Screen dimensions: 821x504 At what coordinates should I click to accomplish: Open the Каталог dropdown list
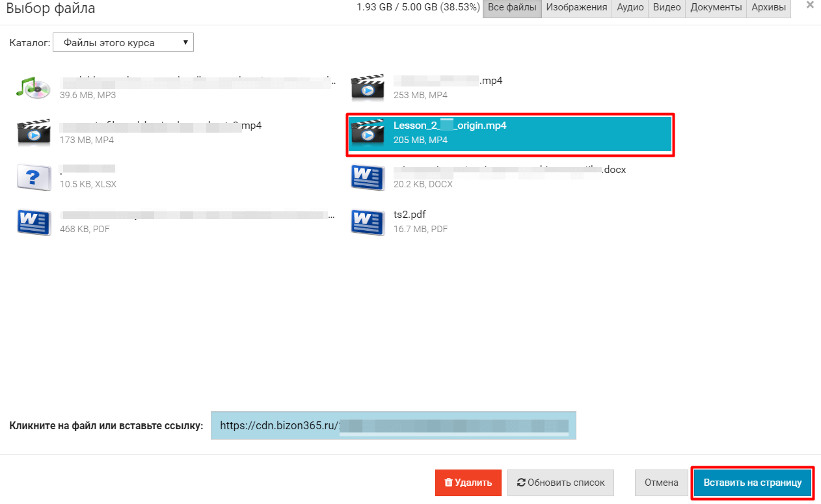pos(123,44)
